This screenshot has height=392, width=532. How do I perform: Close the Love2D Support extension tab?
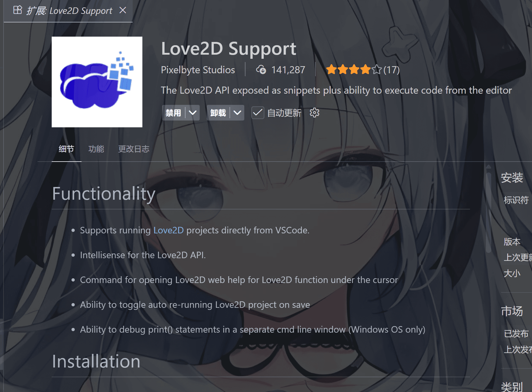coord(123,10)
